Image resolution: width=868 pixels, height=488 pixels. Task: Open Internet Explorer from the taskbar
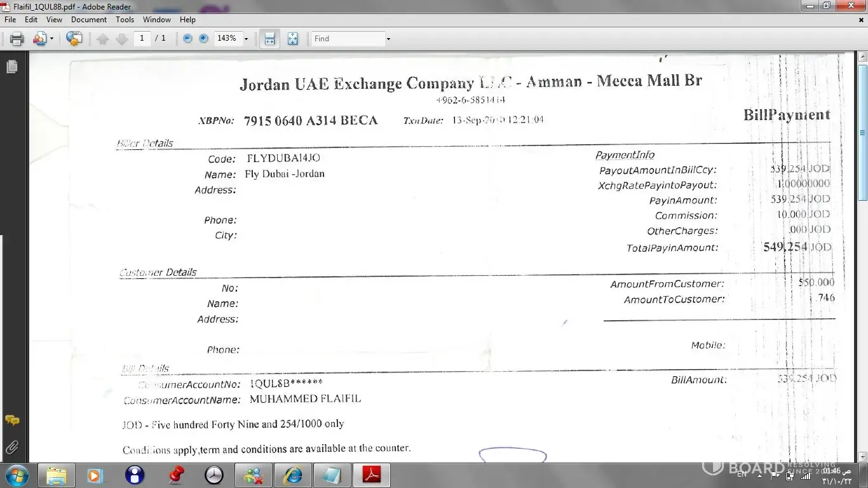(293, 475)
